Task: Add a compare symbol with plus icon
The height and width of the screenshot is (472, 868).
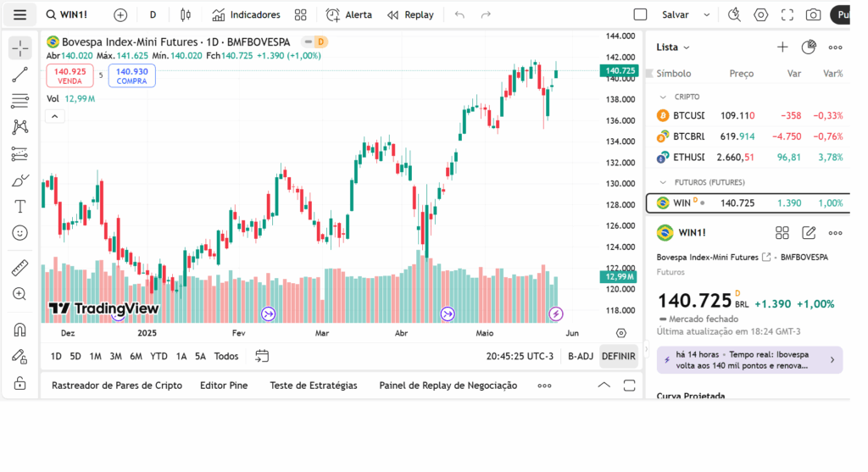Action: (x=120, y=15)
